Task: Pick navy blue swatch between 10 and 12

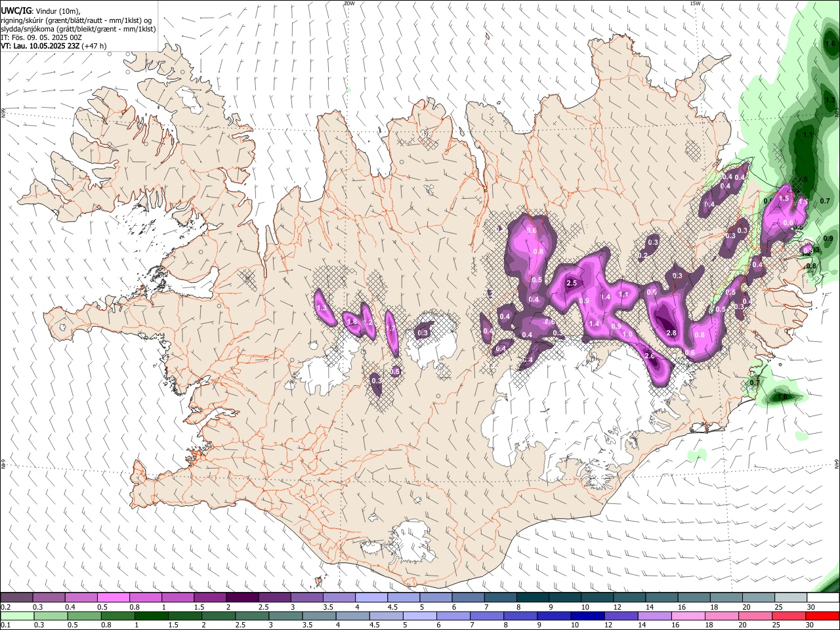Action: (587, 616)
